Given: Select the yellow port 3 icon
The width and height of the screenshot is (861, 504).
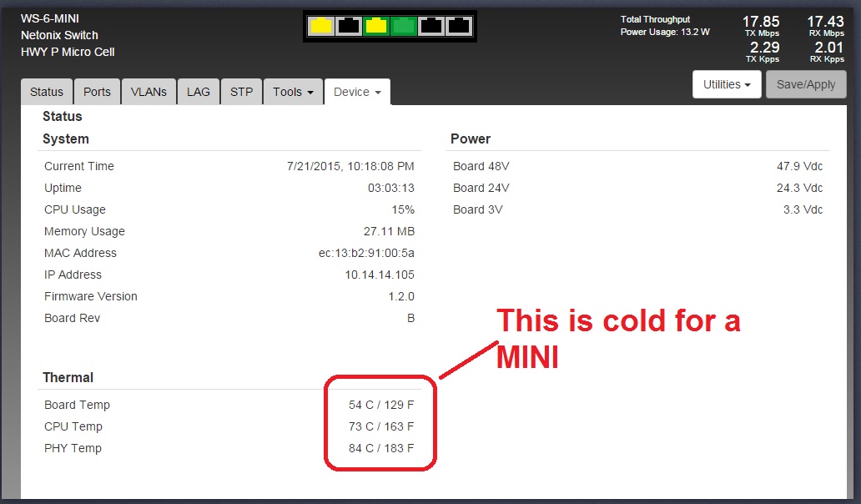Looking at the screenshot, I should click(376, 26).
